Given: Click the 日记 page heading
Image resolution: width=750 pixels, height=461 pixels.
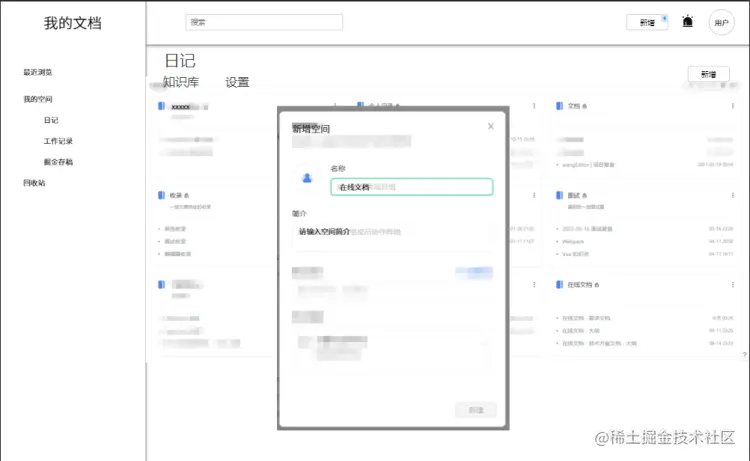Looking at the screenshot, I should [180, 61].
